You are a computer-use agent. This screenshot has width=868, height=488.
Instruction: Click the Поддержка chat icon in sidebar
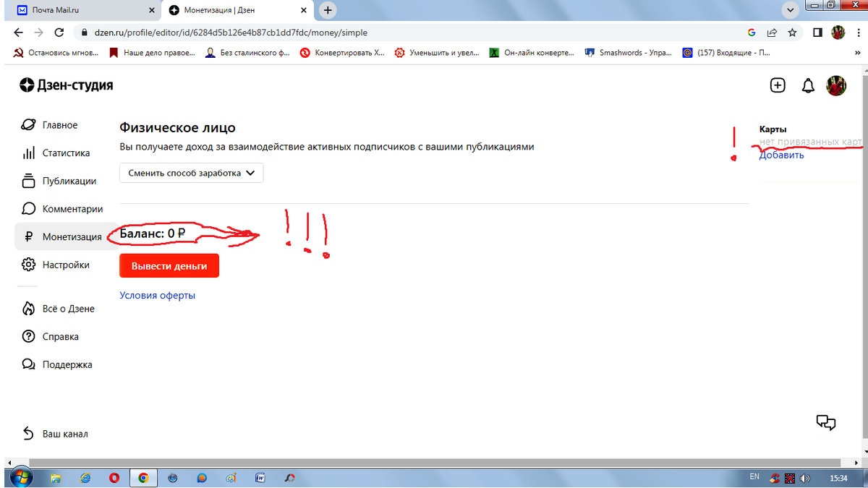(x=29, y=364)
